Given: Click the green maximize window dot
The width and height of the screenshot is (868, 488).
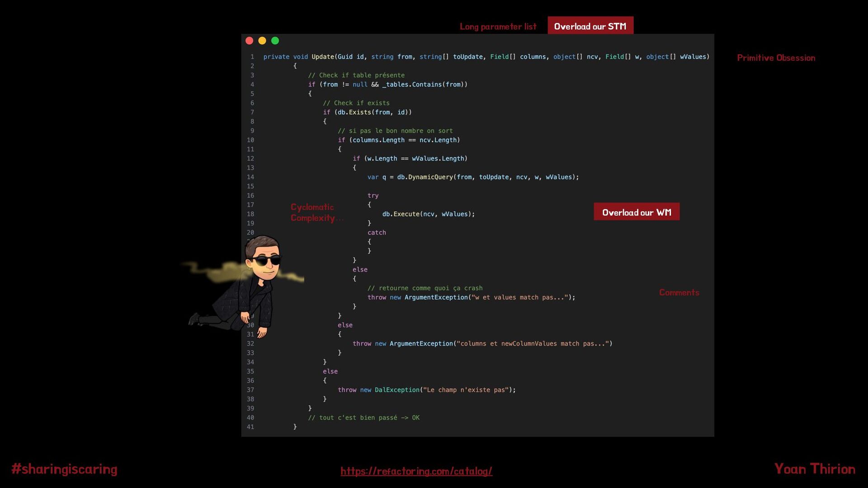Looking at the screenshot, I should [x=275, y=41].
